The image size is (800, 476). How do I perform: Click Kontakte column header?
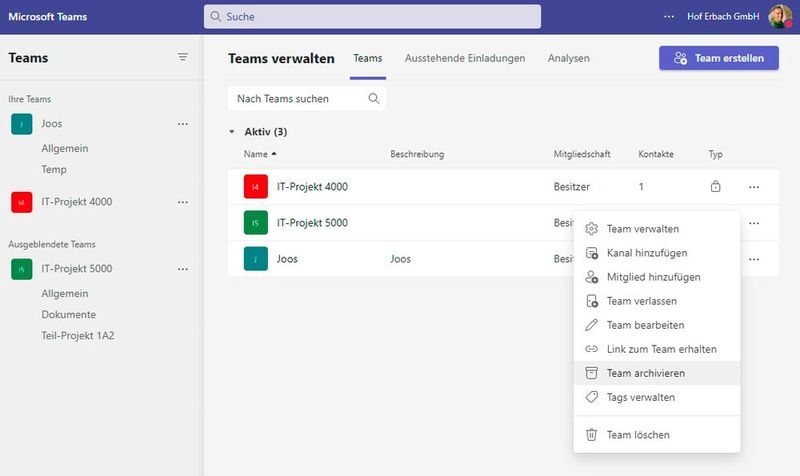point(656,154)
